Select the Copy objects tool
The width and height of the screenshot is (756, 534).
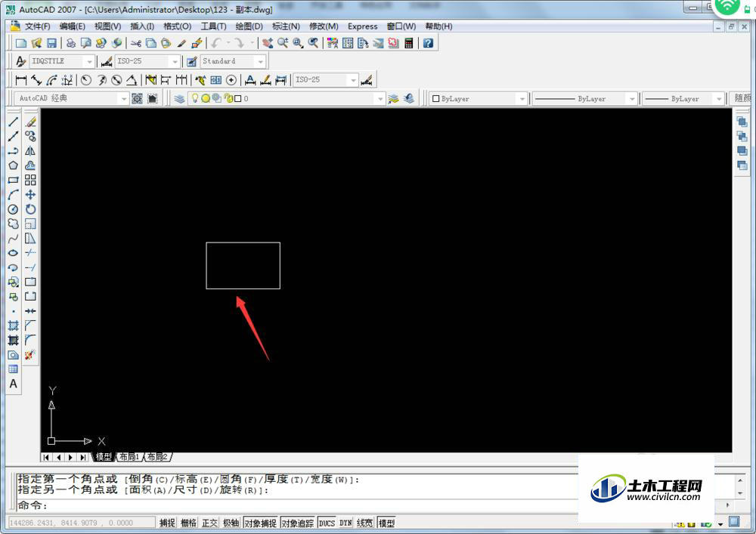[30, 136]
